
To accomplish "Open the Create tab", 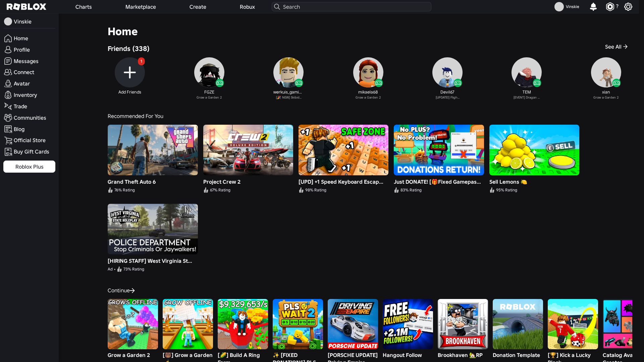I will click(198, 7).
